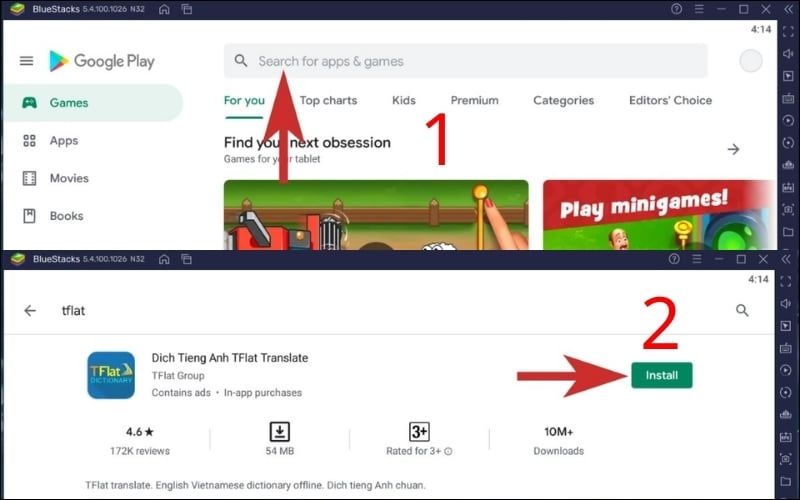Open help icon in tflat results window titlebar
This screenshot has width=800, height=500.
click(674, 259)
